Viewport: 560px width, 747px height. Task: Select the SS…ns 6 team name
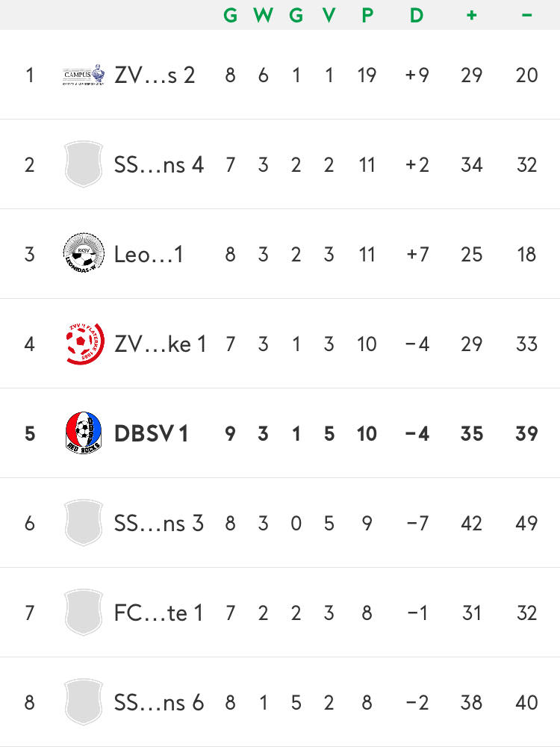pos(159,703)
